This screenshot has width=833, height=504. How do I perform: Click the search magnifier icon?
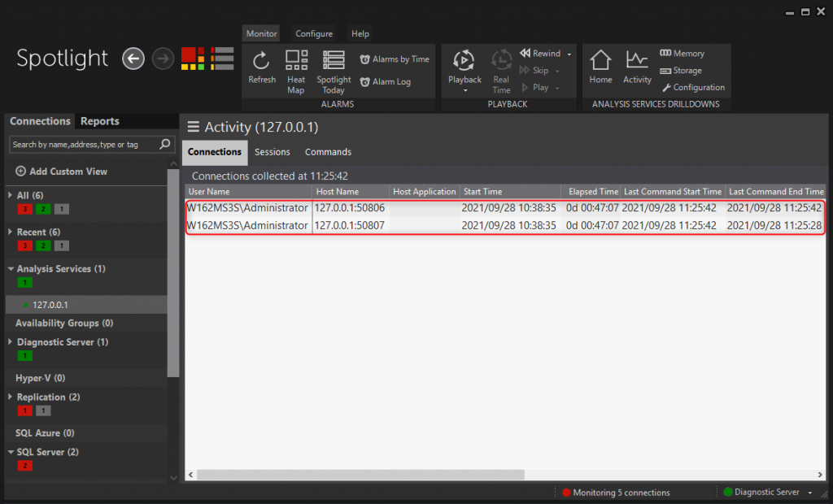click(x=165, y=144)
